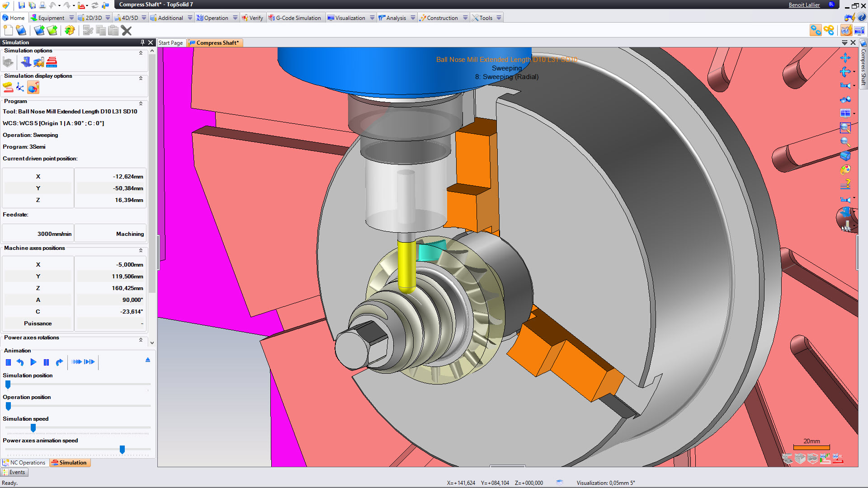
Task: Toggle highlighted workpiece rotation display option
Action: point(33,87)
